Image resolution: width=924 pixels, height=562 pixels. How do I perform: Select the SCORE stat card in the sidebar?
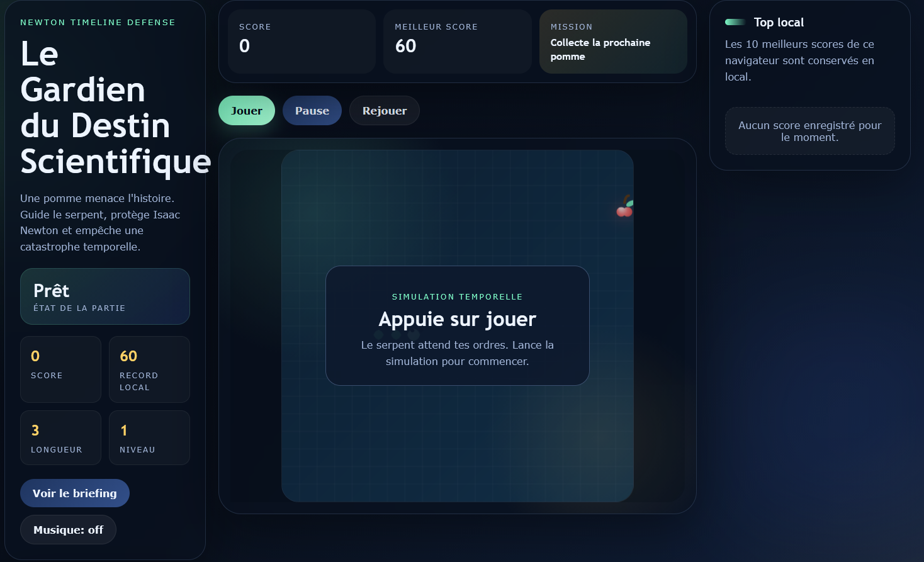(60, 369)
